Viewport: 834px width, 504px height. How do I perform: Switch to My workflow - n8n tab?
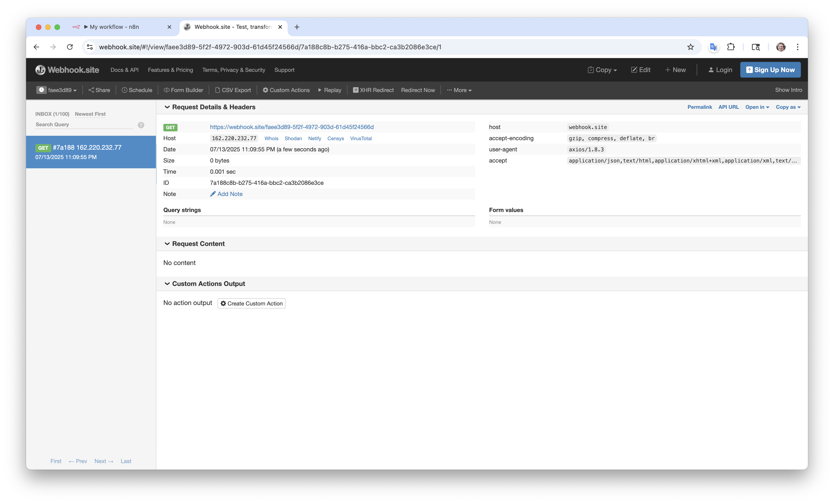(x=114, y=27)
